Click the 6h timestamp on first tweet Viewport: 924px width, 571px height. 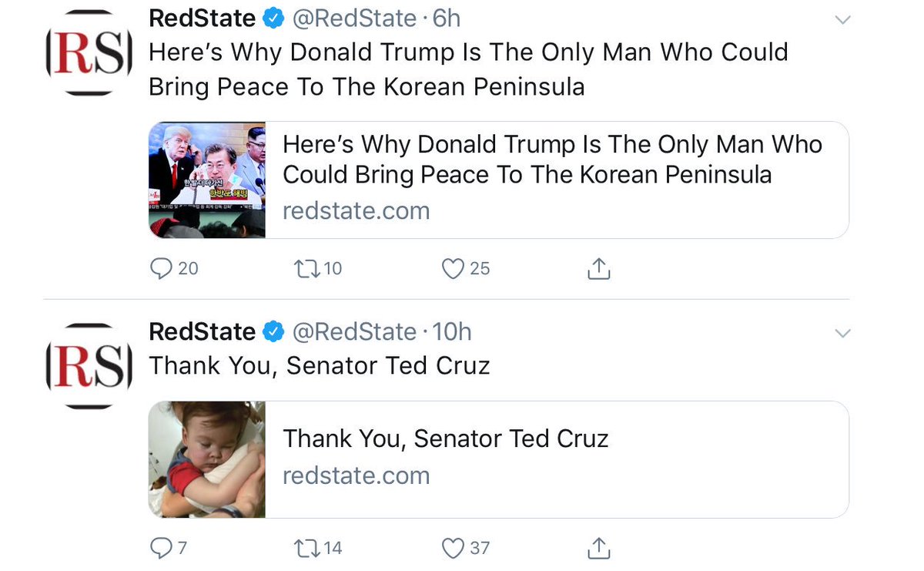pos(447,18)
